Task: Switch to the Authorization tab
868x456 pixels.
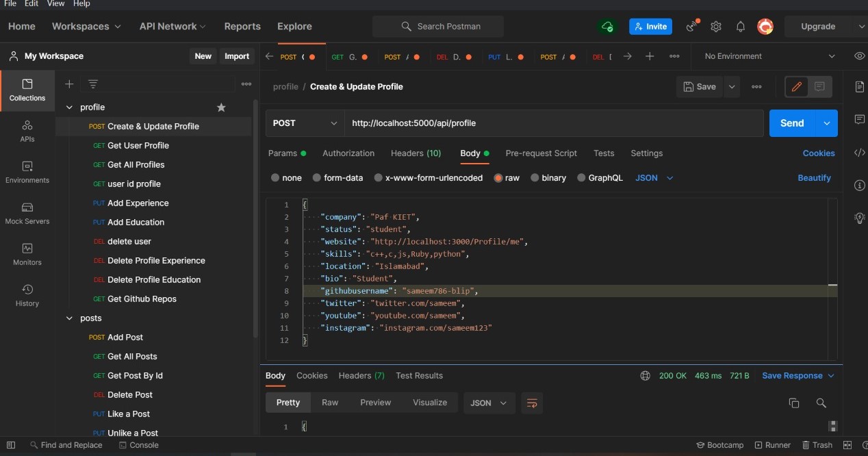Action: tap(348, 153)
